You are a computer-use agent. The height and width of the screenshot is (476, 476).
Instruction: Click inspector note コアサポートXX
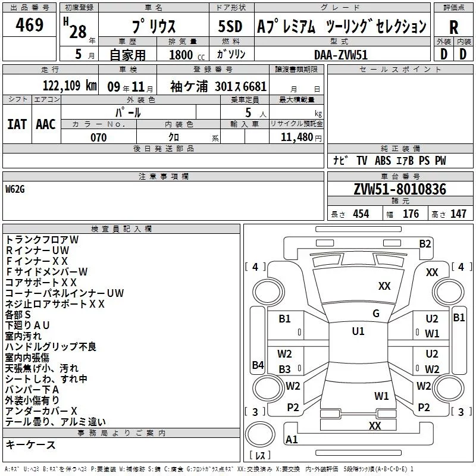click(x=41, y=282)
